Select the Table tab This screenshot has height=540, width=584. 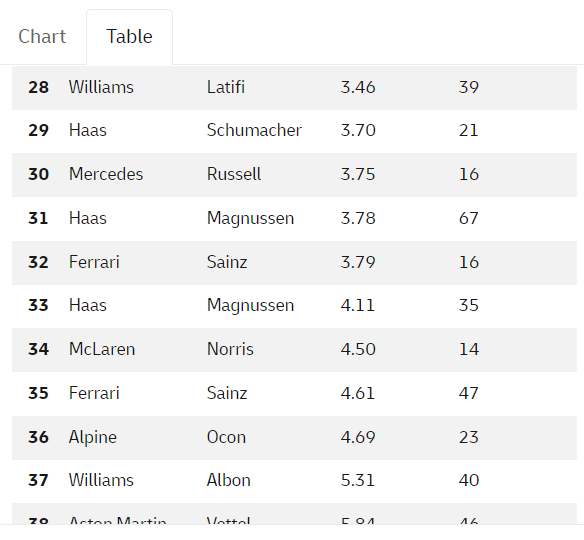(x=129, y=36)
